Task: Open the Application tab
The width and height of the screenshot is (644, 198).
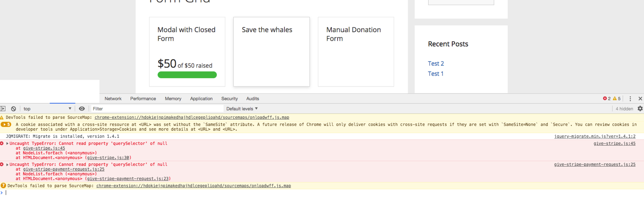Action: tap(201, 99)
